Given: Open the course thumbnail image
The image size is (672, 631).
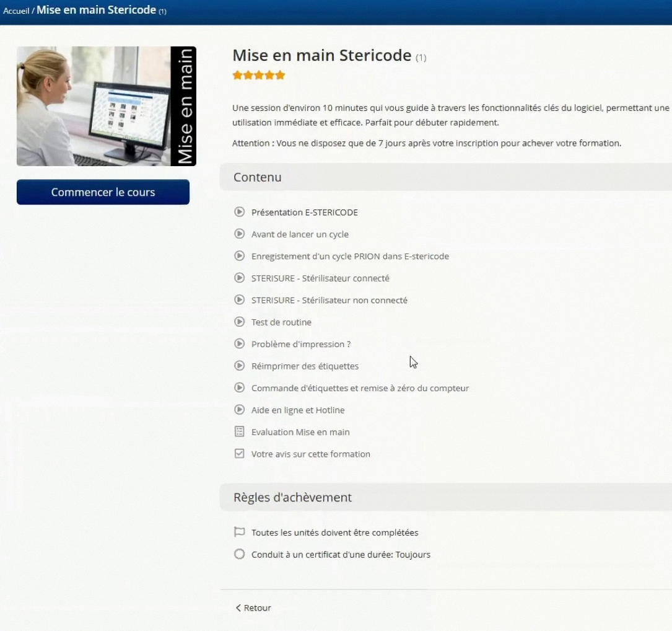Looking at the screenshot, I should (x=107, y=106).
